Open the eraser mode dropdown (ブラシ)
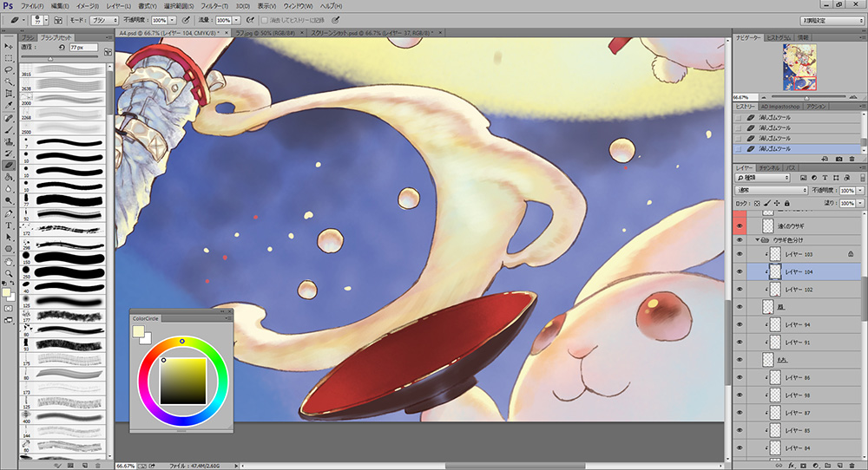868x470 pixels. pyautogui.click(x=103, y=20)
